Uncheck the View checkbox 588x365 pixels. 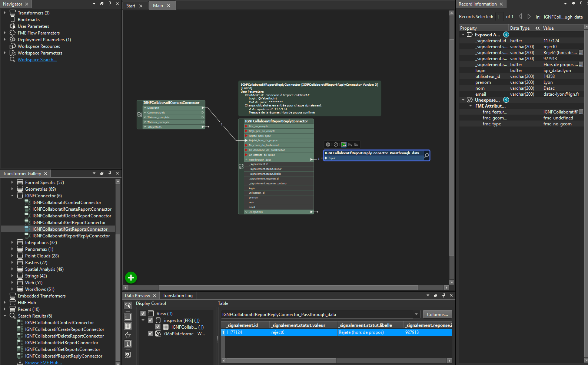coord(143,313)
